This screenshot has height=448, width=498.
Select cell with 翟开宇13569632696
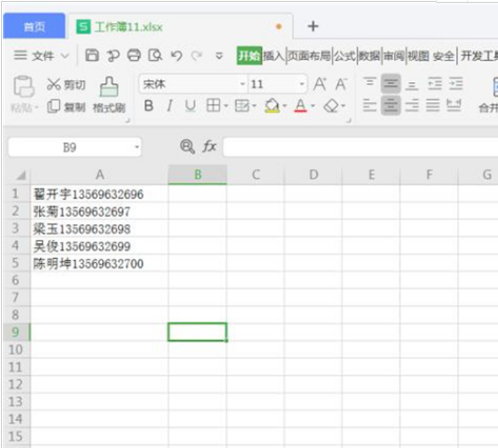pos(99,194)
